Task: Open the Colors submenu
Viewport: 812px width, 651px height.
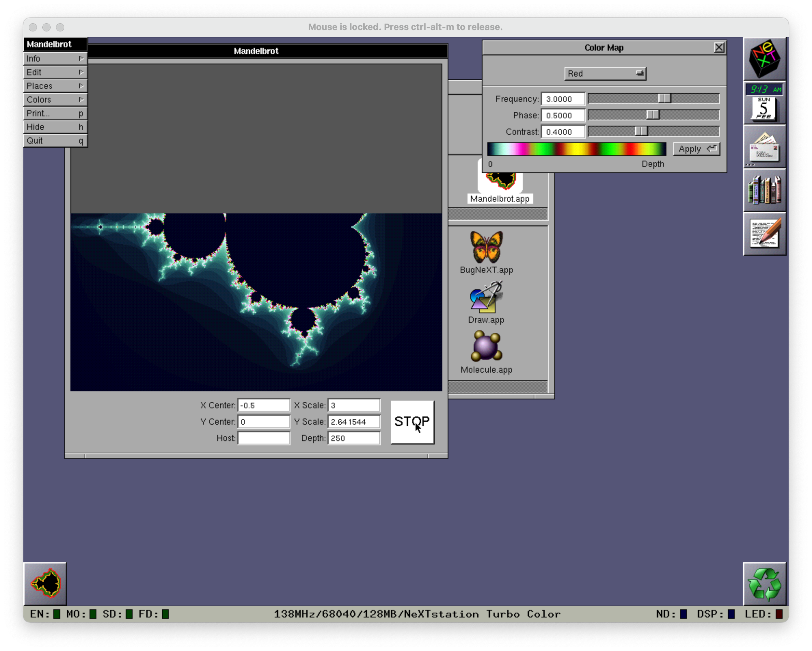Action: [55, 99]
